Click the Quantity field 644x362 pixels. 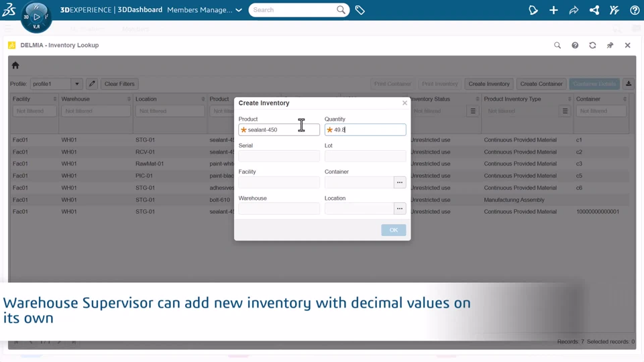365,129
